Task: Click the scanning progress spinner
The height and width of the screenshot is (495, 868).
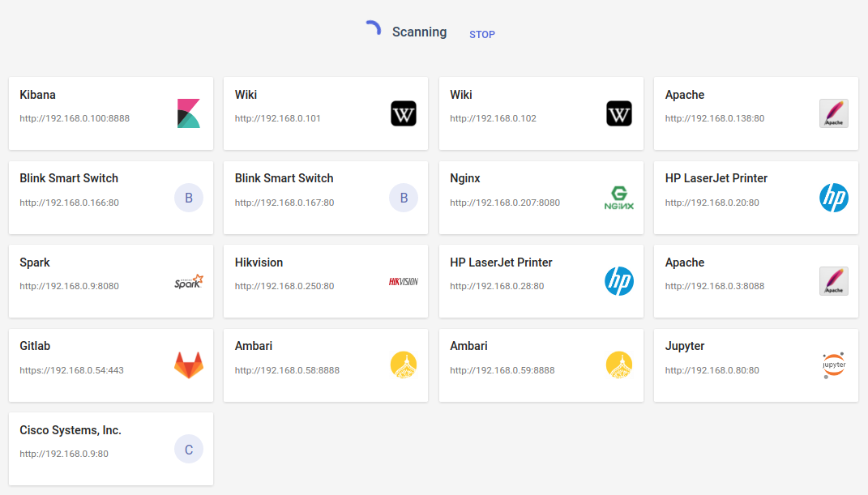Action: coord(374,28)
